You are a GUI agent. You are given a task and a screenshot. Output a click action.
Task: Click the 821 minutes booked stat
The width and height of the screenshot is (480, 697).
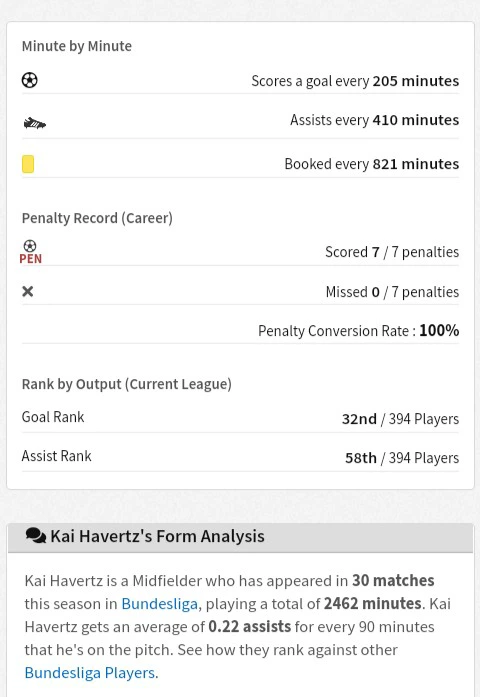[x=416, y=164]
